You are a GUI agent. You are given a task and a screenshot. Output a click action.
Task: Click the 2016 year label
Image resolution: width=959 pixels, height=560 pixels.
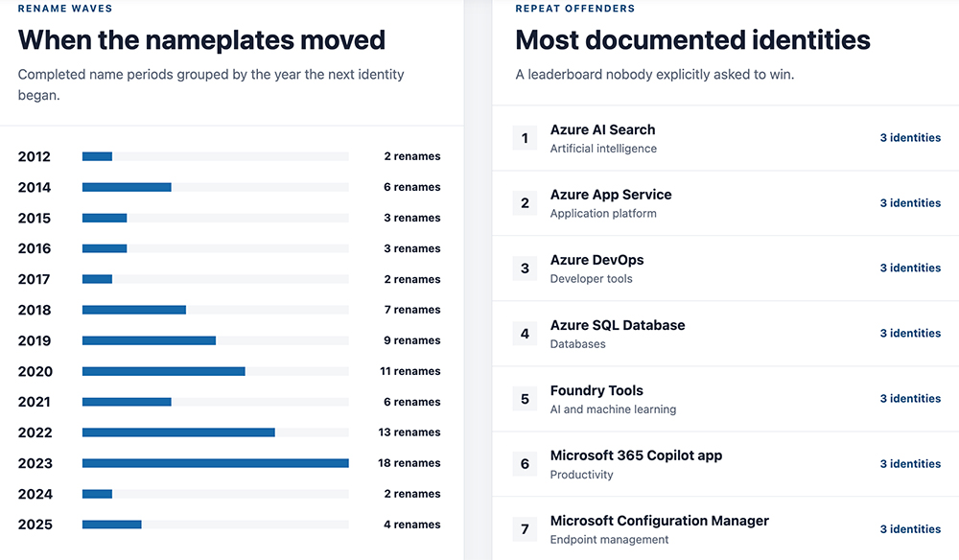tap(35, 248)
